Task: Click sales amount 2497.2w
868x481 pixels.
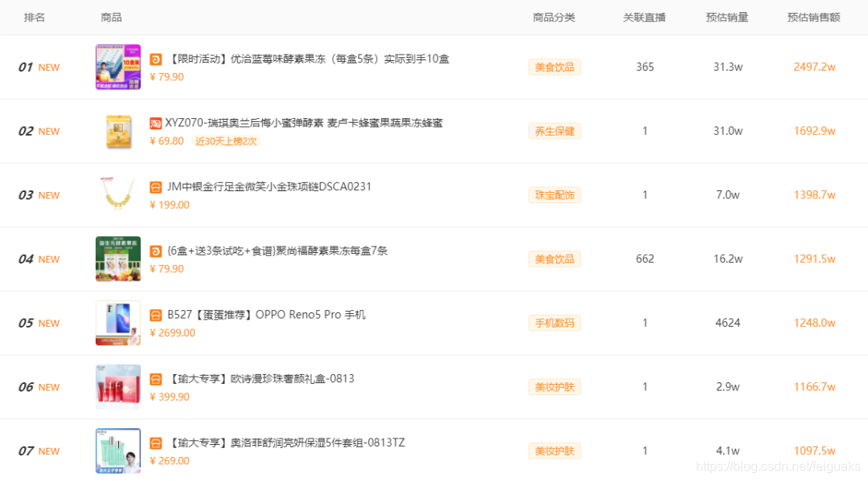Action: click(x=815, y=67)
